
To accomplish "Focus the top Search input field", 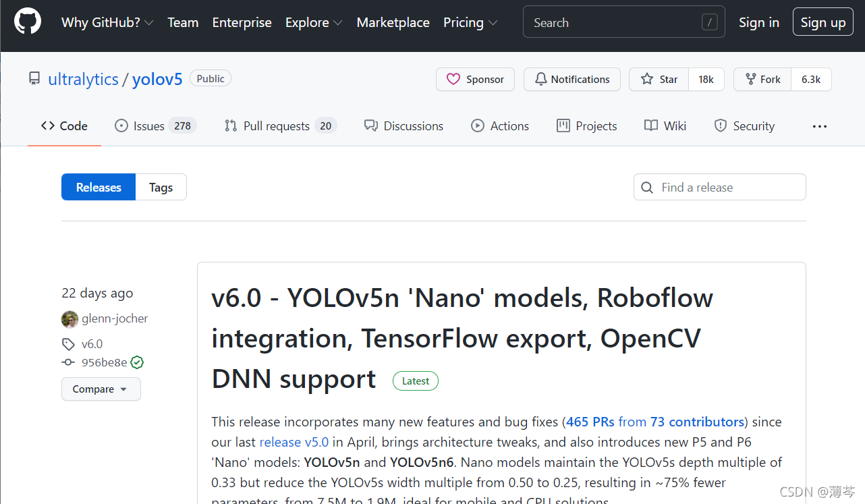I will coord(624,22).
